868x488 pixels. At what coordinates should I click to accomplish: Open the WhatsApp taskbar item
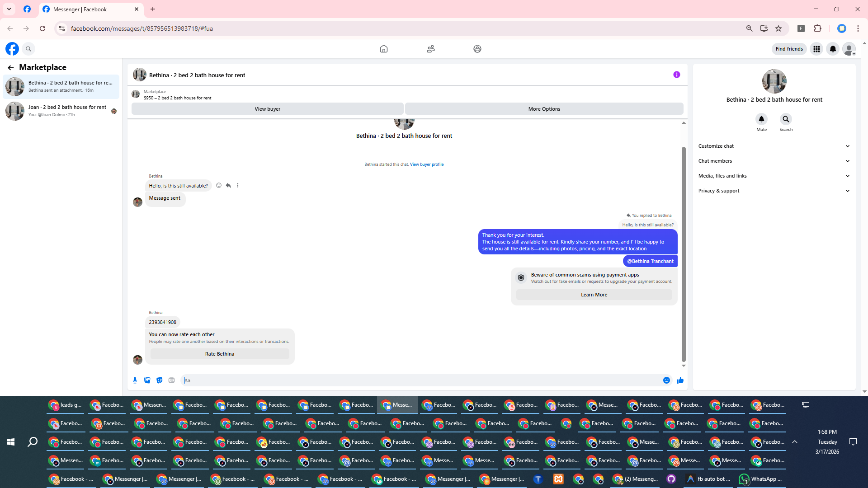[x=761, y=479]
